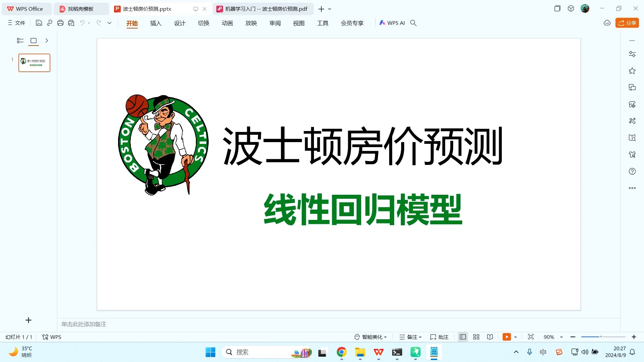The image size is (644, 362).
Task: Expand the quick access toolbar customize arrow
Action: pyautogui.click(x=109, y=23)
